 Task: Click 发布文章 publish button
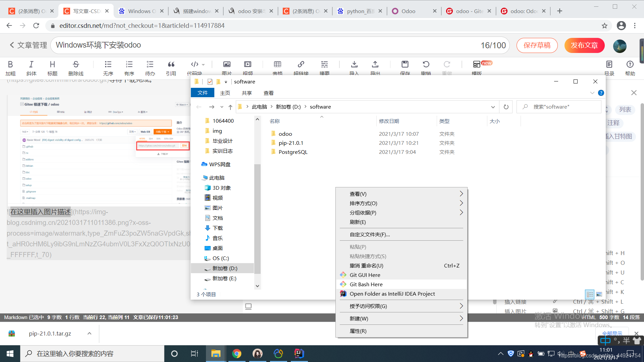[x=584, y=45]
